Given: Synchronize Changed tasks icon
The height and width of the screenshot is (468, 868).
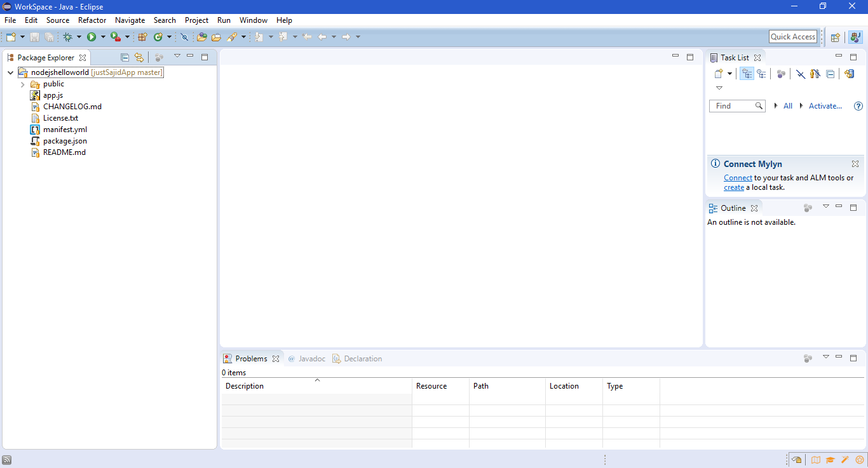Looking at the screenshot, I should (x=849, y=74).
